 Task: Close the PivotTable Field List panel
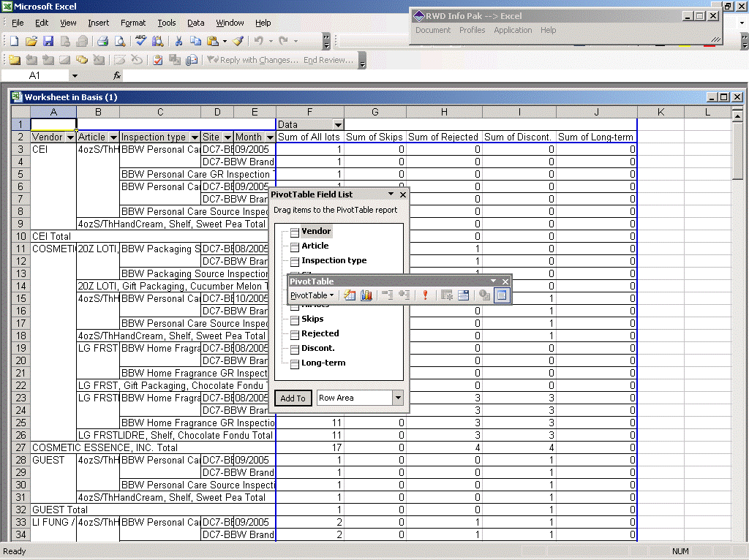(403, 194)
